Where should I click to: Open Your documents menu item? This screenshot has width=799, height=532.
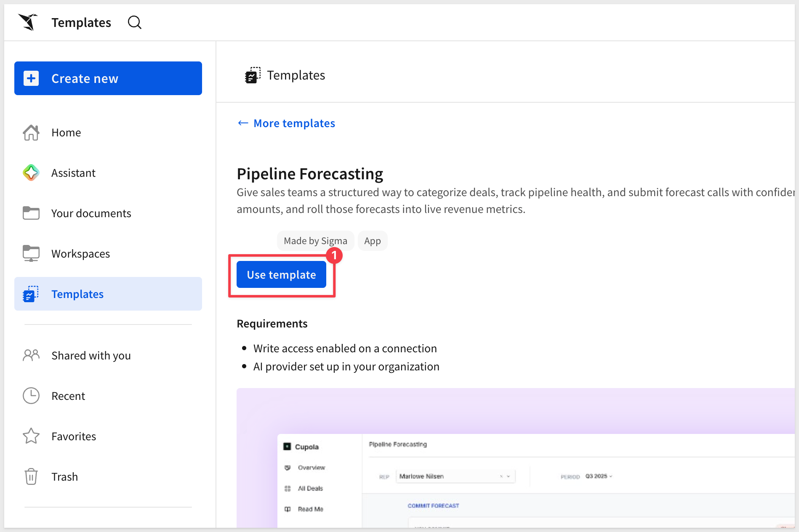coord(108,213)
